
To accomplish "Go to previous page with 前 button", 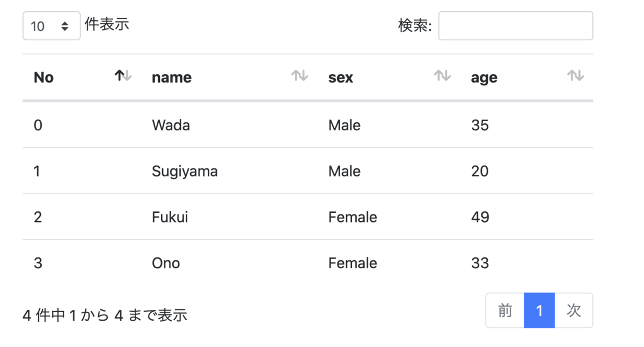I will 504,311.
